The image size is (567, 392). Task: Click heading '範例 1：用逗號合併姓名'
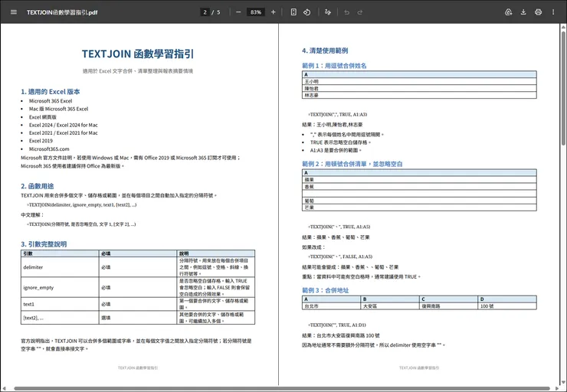(335, 66)
